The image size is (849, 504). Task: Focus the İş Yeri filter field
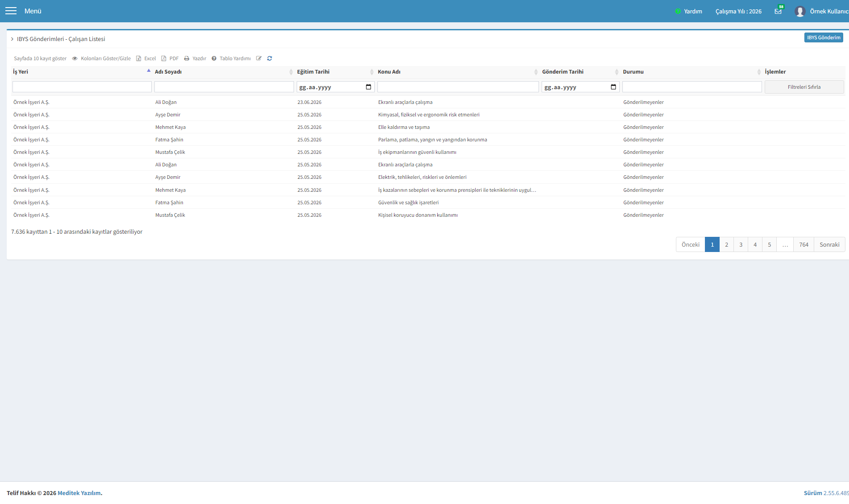[82, 87]
